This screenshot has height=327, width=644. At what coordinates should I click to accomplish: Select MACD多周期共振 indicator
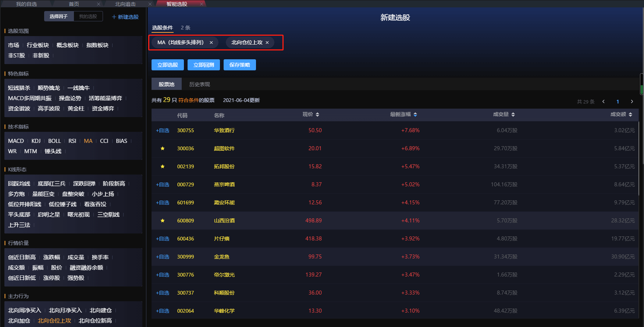coord(30,98)
